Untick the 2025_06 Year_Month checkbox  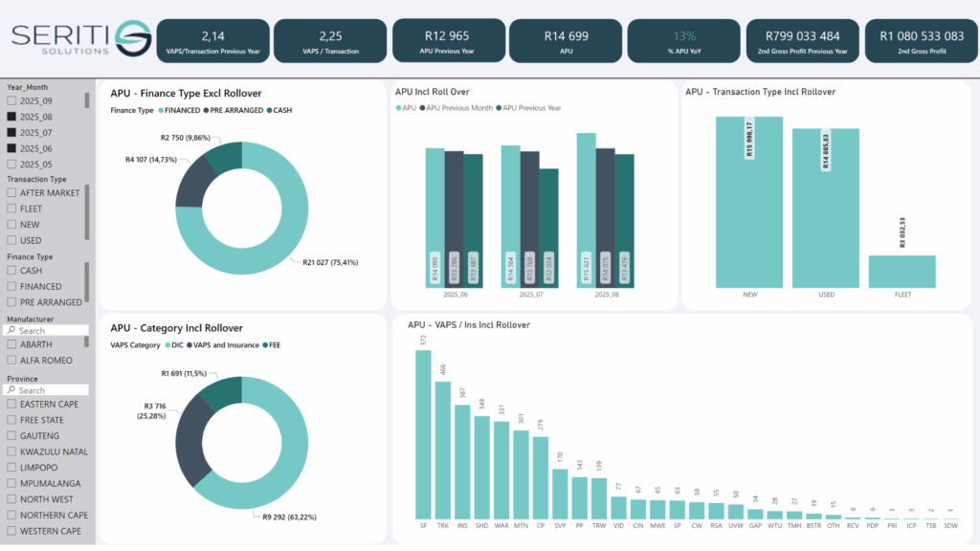pyautogui.click(x=11, y=148)
